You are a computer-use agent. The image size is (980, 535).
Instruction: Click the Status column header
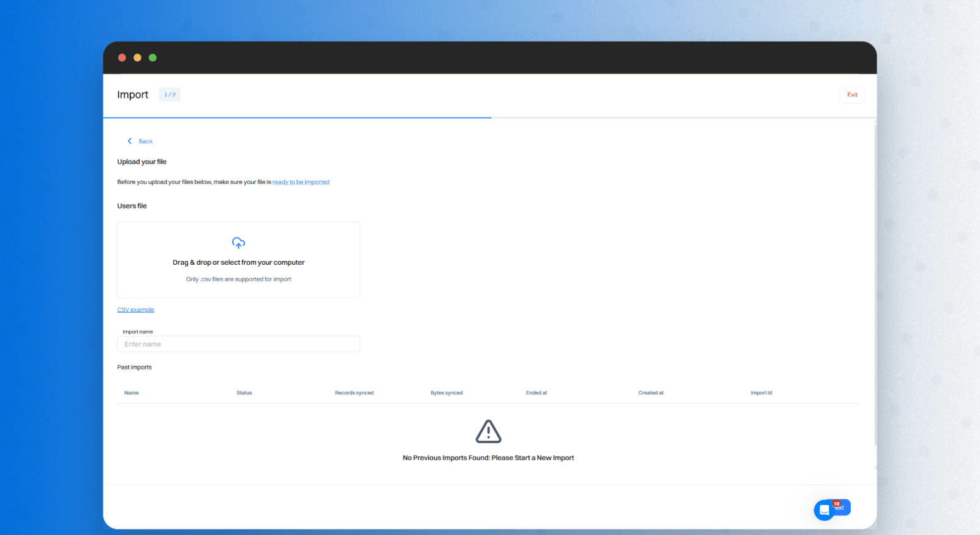(x=244, y=393)
